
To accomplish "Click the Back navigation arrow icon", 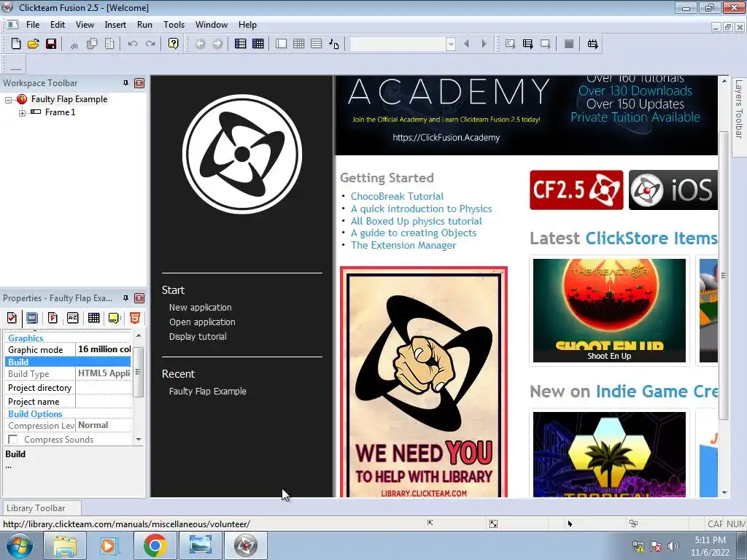I will point(200,44).
